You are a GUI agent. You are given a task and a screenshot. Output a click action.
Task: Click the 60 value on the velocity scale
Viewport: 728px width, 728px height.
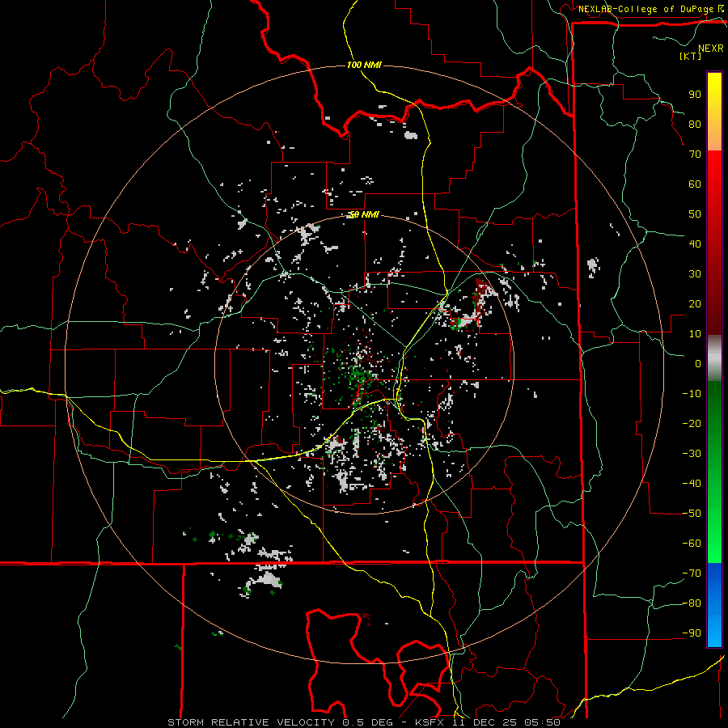point(695,184)
